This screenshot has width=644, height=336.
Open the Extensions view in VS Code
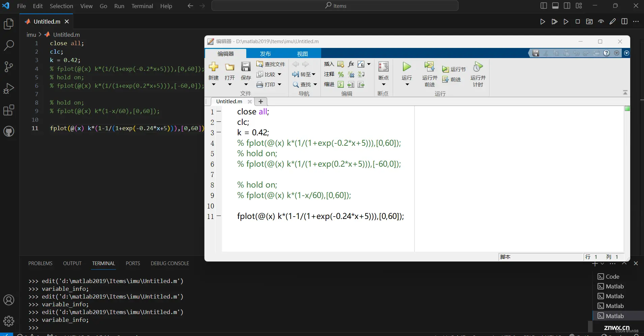[9, 110]
